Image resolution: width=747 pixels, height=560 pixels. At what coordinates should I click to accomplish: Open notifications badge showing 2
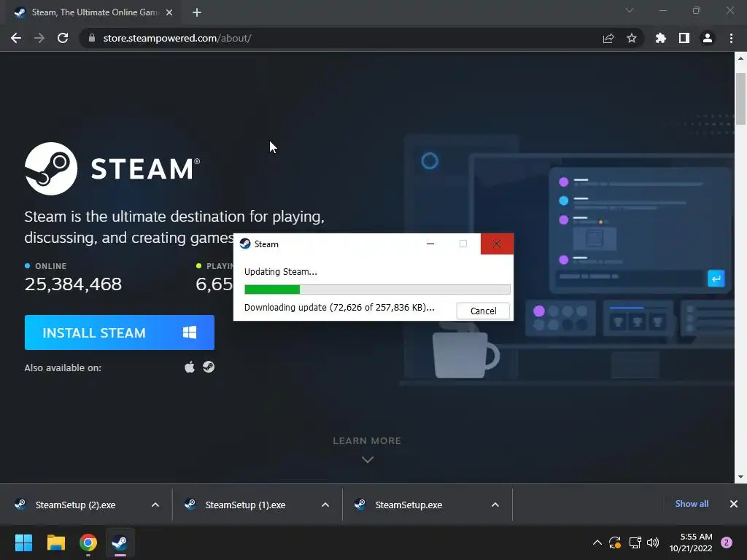[727, 542]
